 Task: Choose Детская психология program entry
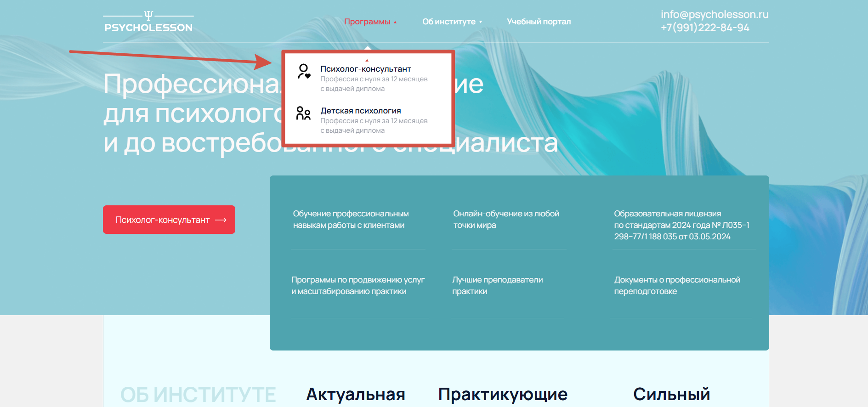pyautogui.click(x=361, y=111)
